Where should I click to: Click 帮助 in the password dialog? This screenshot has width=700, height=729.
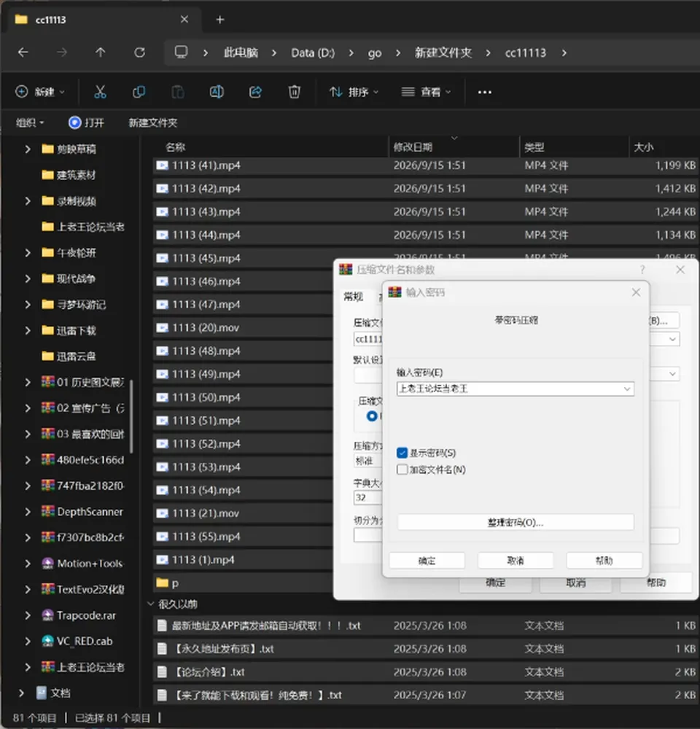pos(604,561)
